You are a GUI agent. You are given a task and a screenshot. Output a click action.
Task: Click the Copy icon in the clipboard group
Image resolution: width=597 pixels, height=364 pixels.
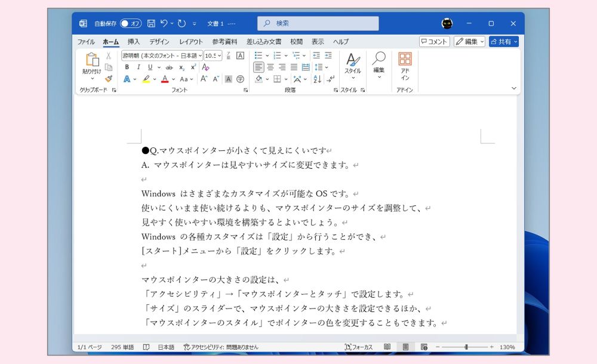point(109,67)
